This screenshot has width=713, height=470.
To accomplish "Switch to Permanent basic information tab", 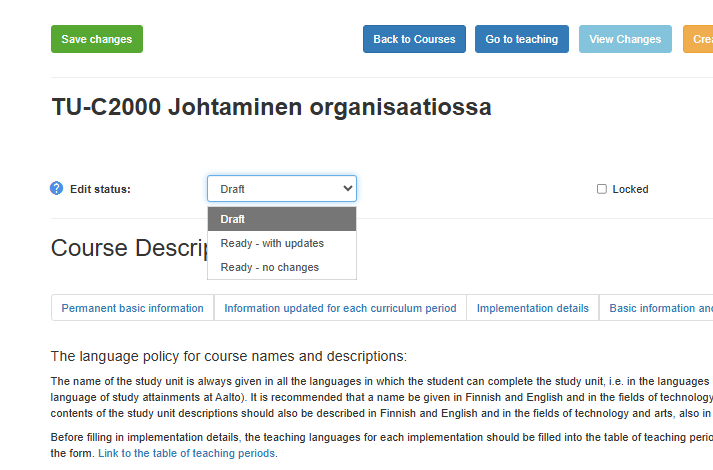I will tap(132, 308).
